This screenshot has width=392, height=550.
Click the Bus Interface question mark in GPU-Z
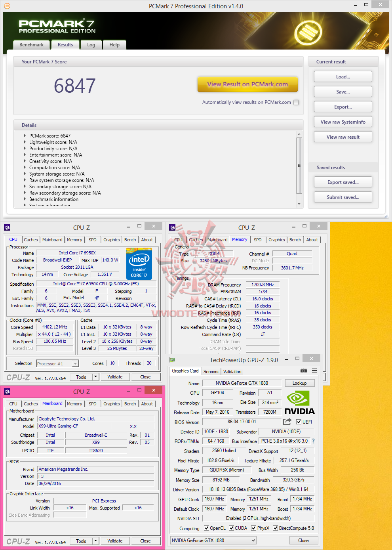(x=313, y=441)
